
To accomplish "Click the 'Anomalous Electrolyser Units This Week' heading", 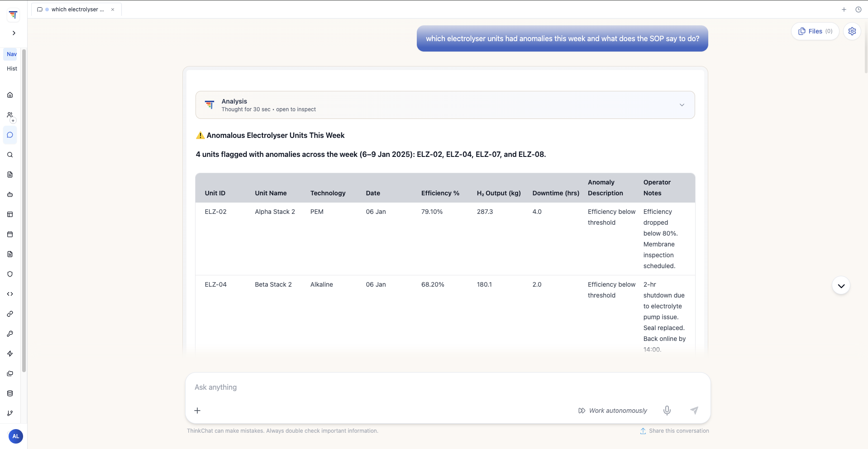I will tap(275, 135).
